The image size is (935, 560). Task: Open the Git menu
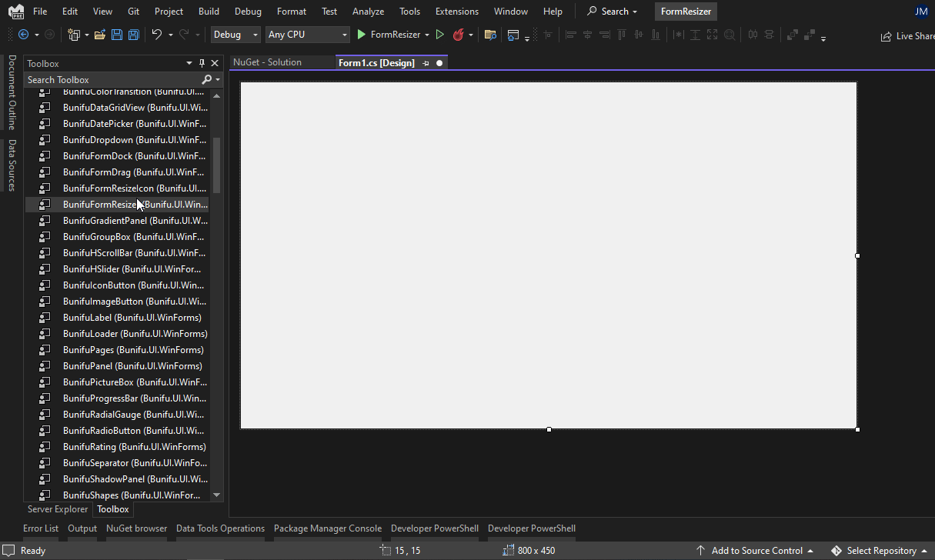tap(134, 12)
